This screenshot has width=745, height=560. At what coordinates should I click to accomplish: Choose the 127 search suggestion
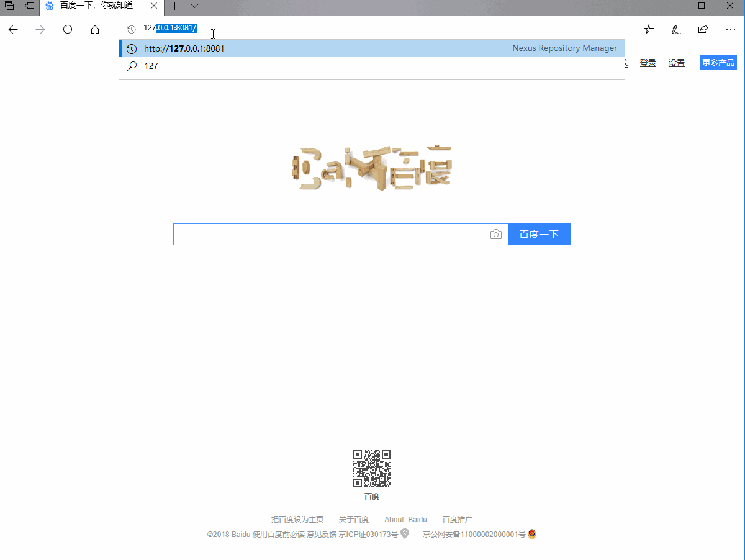pos(372,66)
